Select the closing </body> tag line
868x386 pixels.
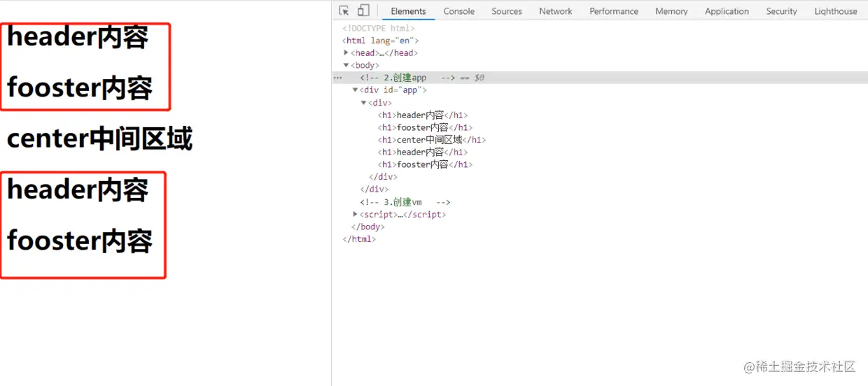[367, 227]
